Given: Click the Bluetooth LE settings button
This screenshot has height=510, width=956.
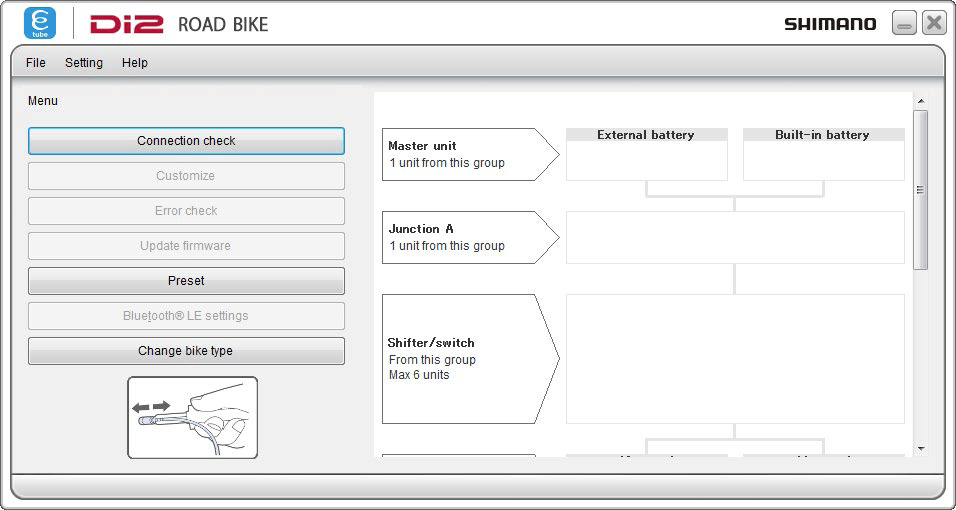Looking at the screenshot, I should click(186, 316).
